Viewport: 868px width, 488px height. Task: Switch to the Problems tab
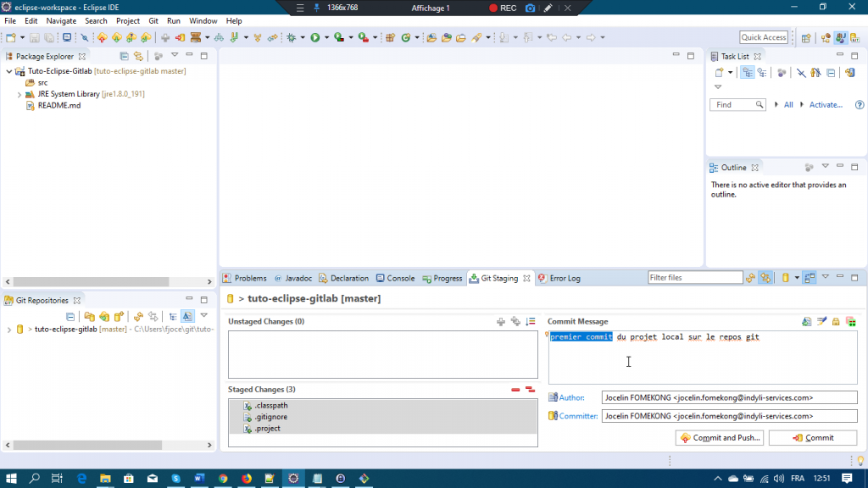[245, 278]
